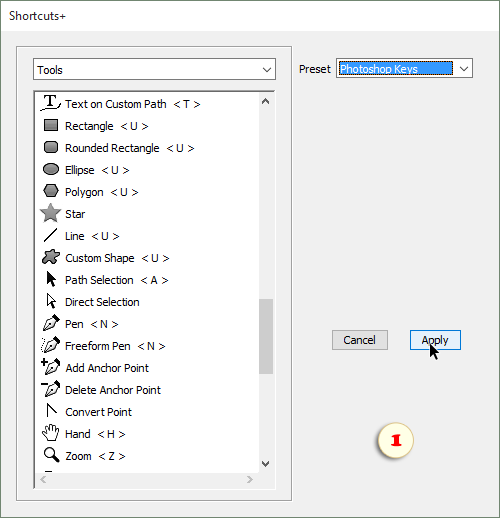The image size is (500, 518).
Task: Select the Zoom magnifier icon
Action: coord(51,455)
